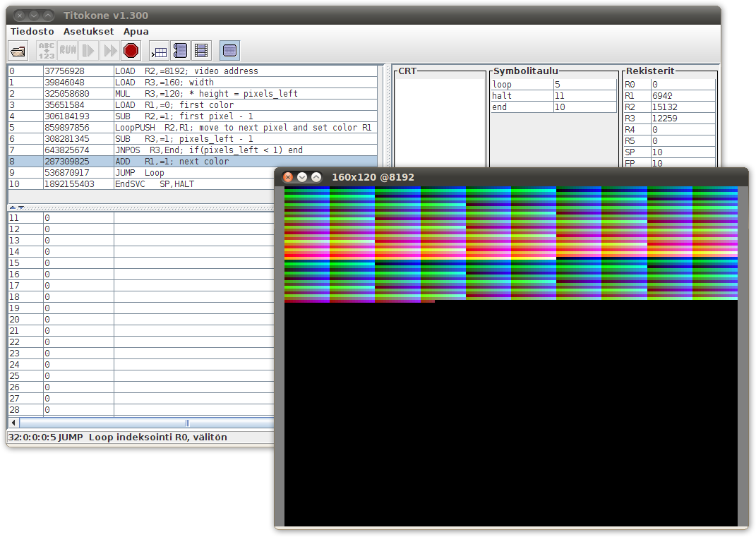Stop execution with the red stop icon

click(x=131, y=51)
